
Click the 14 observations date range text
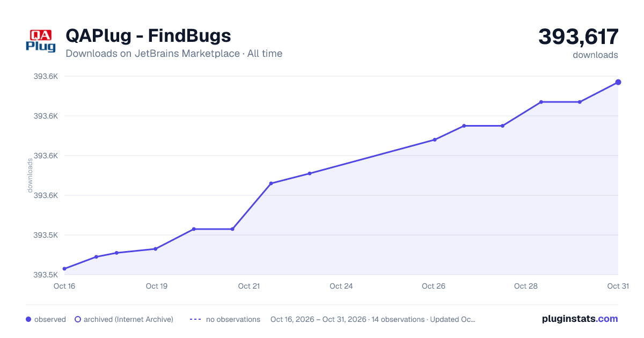point(373,319)
